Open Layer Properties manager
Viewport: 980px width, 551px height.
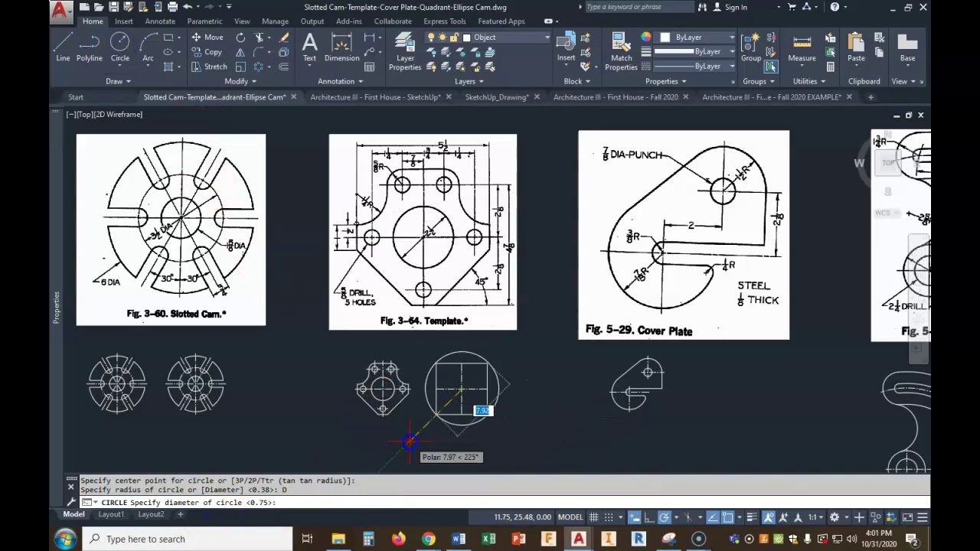tap(405, 52)
